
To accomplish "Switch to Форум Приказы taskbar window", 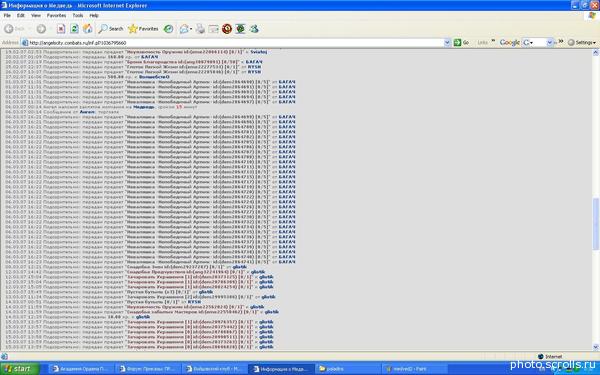I will coord(147,369).
